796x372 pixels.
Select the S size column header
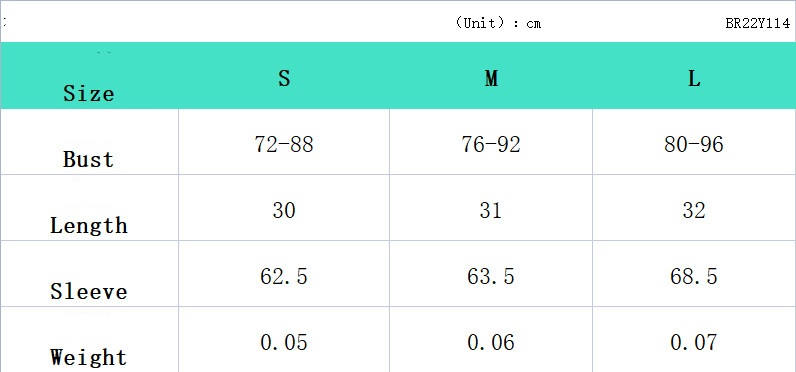click(284, 78)
